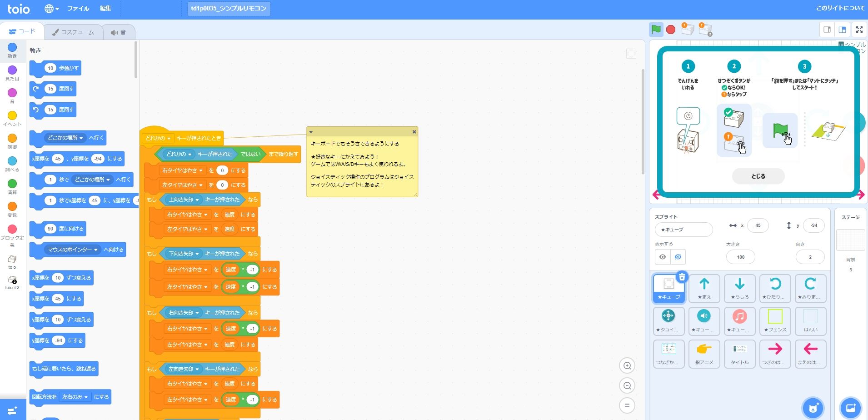Image resolution: width=868 pixels, height=420 pixels.
Task: Open どれかの dropdown in キーが押されたとき hat block
Action: 158,138
